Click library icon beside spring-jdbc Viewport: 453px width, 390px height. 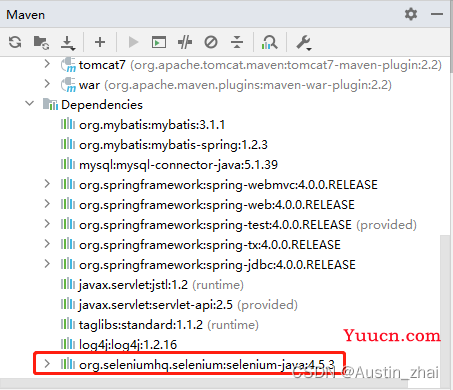pos(68,264)
